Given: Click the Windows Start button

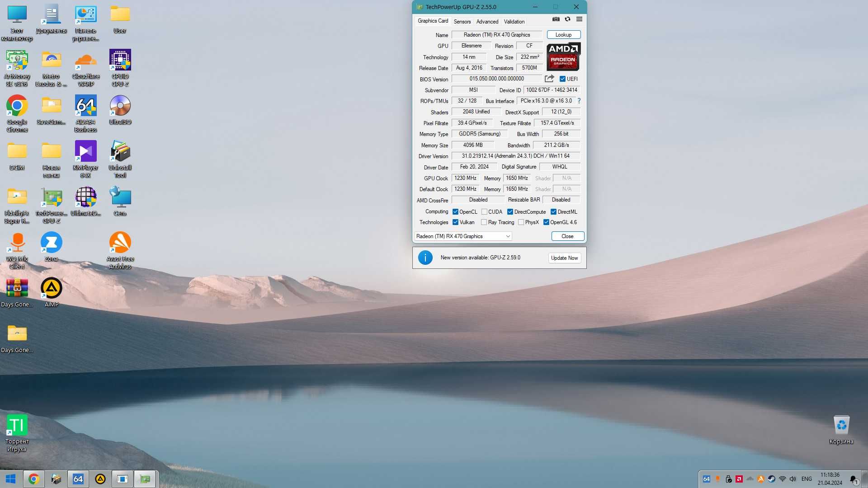Looking at the screenshot, I should [x=11, y=479].
